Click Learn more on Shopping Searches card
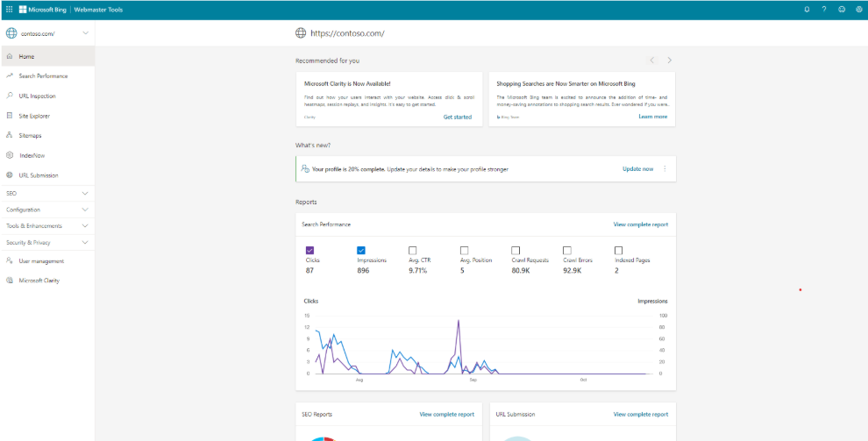Screen dimensions: 868x441 652,117
